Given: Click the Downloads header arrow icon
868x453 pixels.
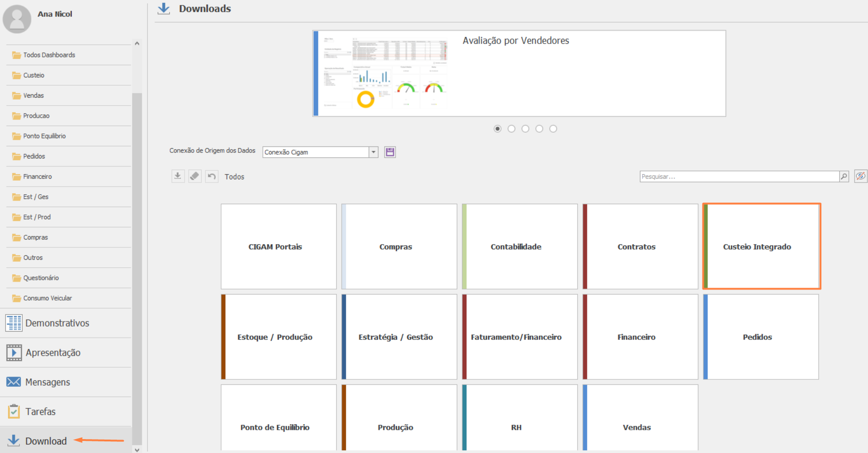Looking at the screenshot, I should (x=164, y=8).
